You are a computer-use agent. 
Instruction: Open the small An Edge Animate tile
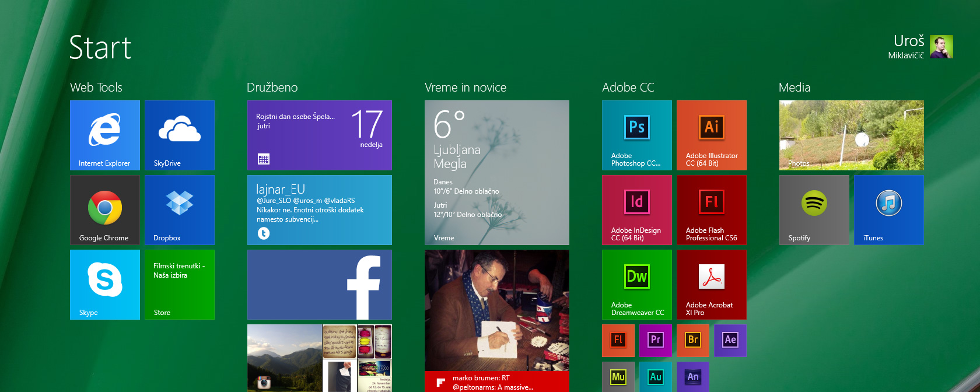point(693,377)
